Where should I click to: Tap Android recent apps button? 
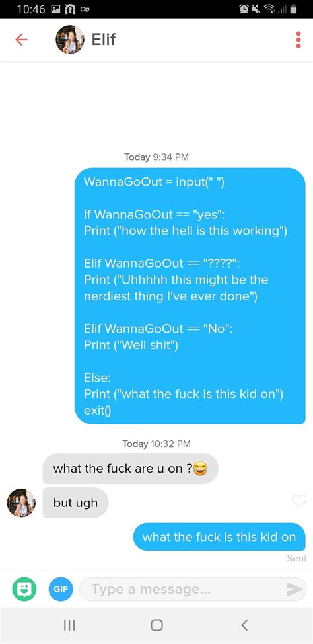click(x=69, y=625)
